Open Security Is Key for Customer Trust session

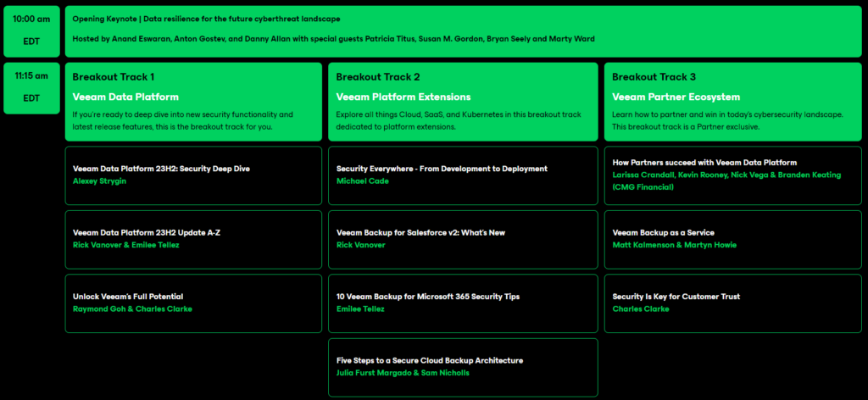click(x=733, y=303)
